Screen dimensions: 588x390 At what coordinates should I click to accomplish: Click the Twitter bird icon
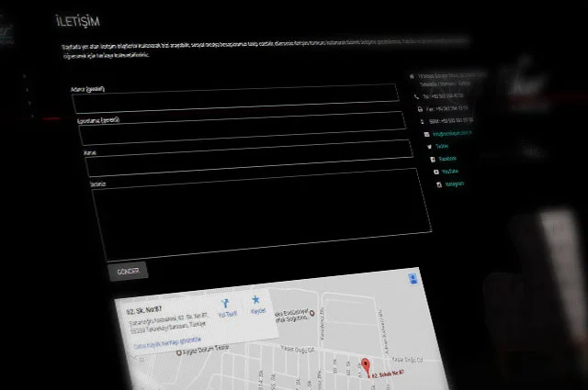coord(429,147)
